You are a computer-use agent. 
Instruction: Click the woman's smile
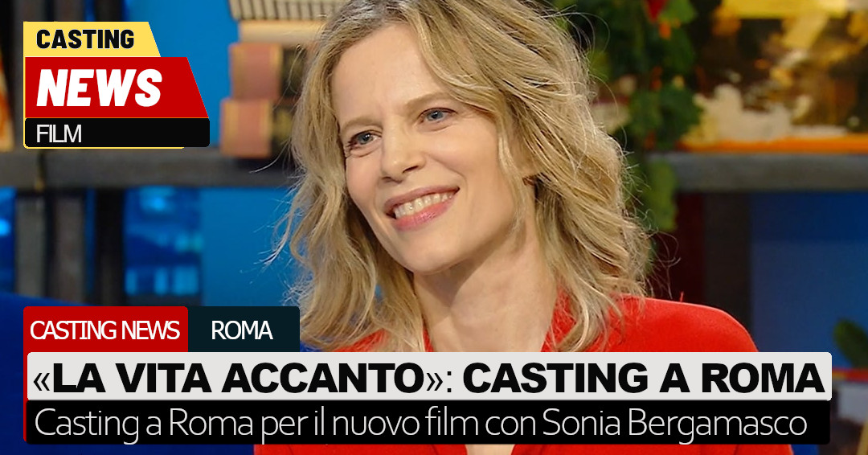[422, 207]
